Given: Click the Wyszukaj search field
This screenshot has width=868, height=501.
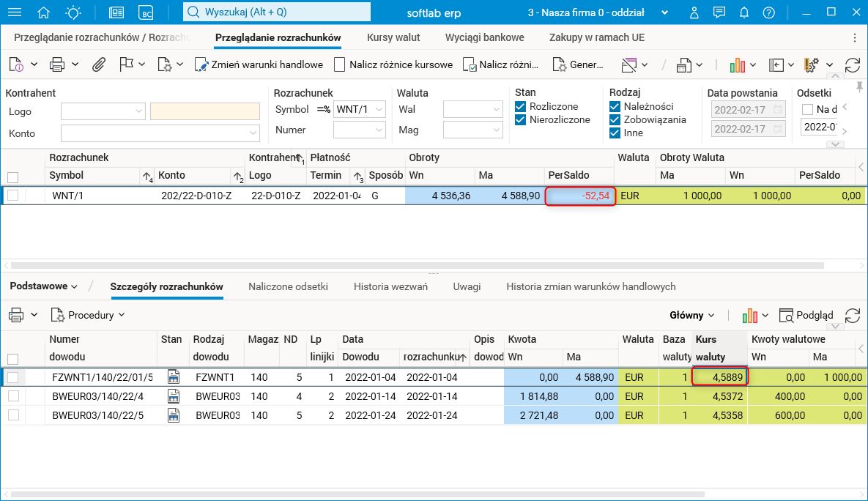Looking at the screenshot, I should pyautogui.click(x=276, y=12).
